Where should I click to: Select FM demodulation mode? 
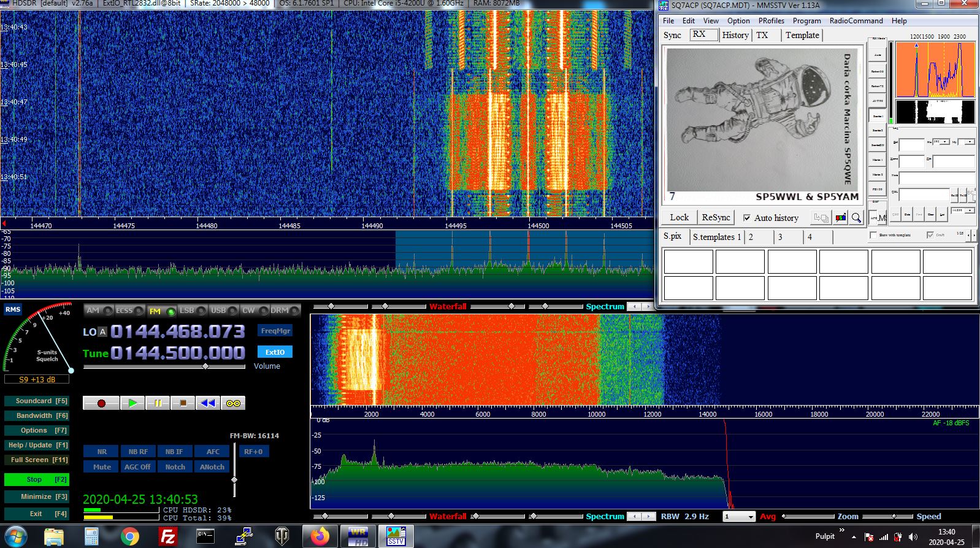[x=161, y=311]
